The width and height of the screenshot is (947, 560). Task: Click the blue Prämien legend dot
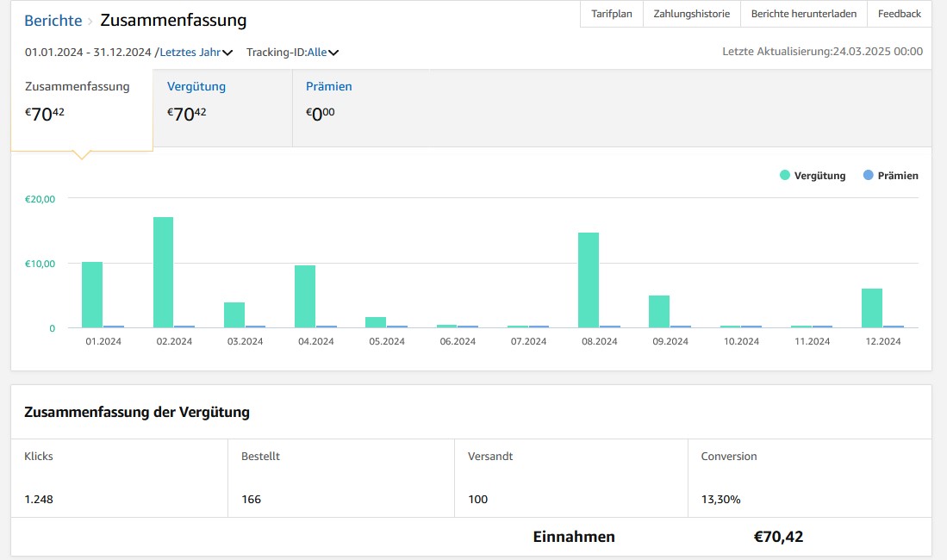[x=868, y=175]
